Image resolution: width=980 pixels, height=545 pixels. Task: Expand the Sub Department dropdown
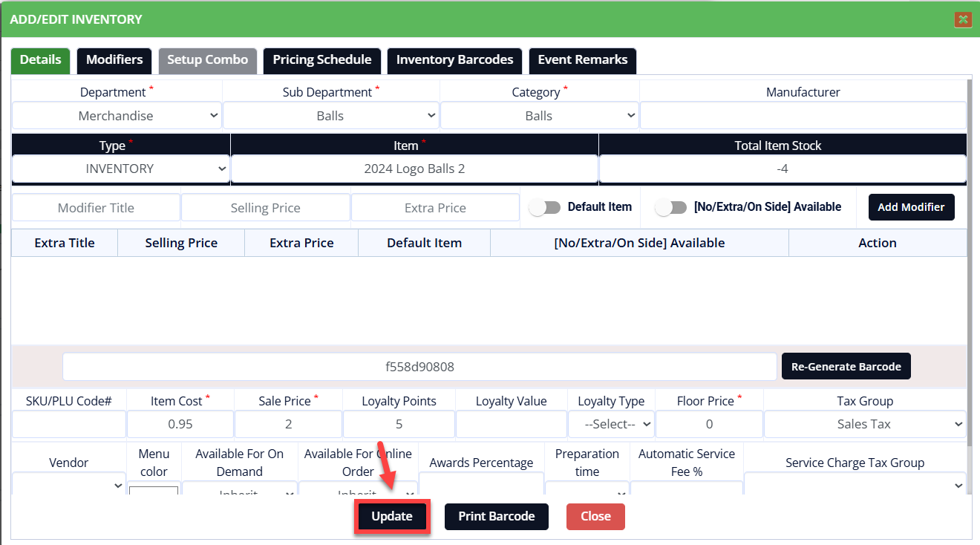pos(330,116)
